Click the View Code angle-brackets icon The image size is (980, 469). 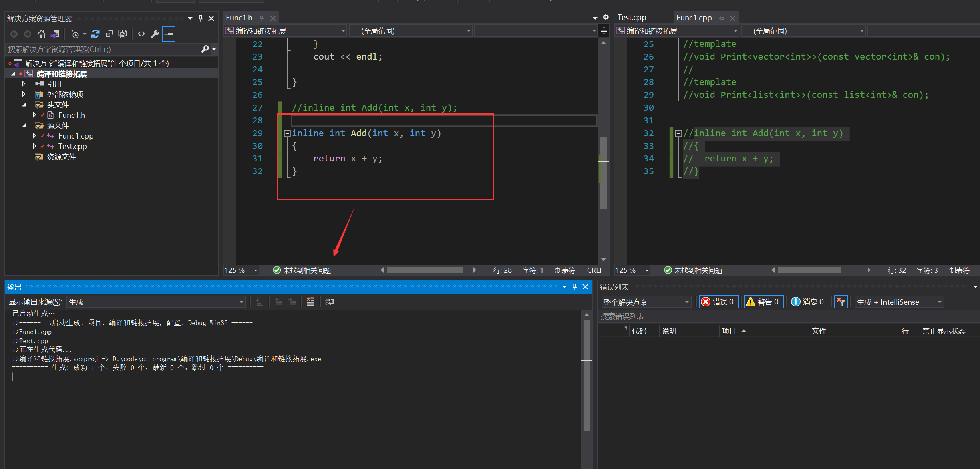(x=141, y=34)
